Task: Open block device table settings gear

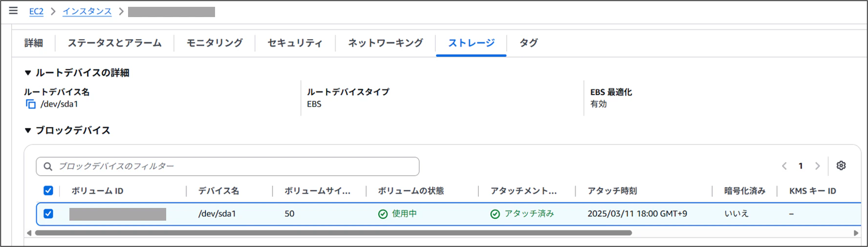Action: (841, 165)
